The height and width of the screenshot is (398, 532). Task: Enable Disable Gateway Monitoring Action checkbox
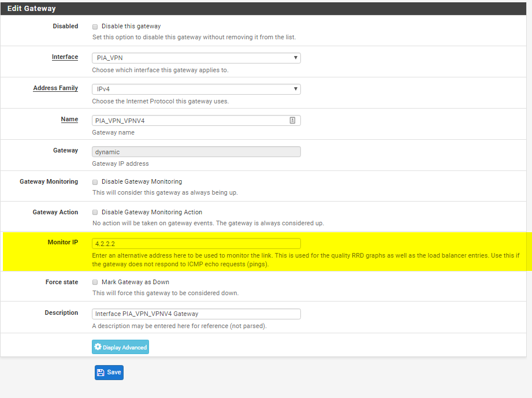(x=95, y=213)
